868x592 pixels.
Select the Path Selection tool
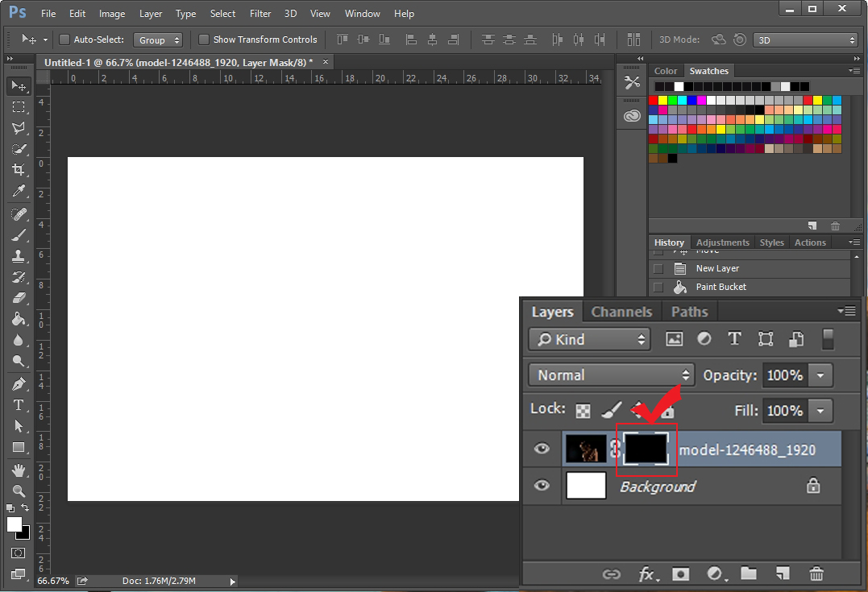tap(19, 426)
